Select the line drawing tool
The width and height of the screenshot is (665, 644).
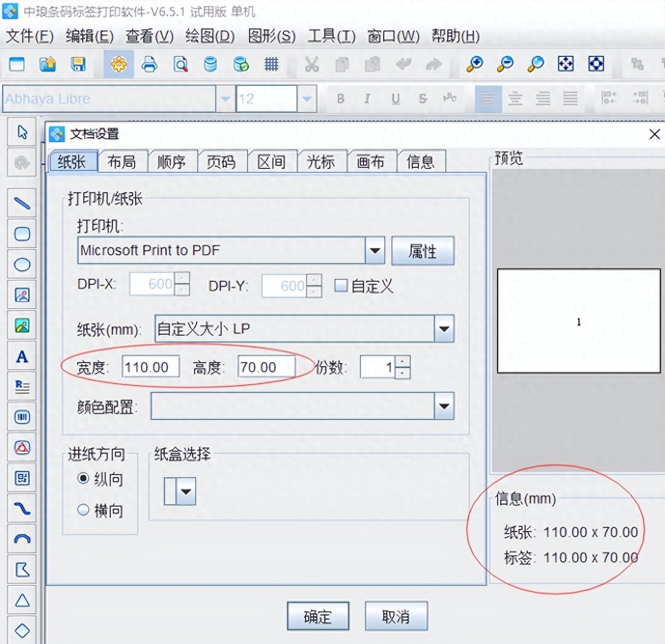[22, 202]
